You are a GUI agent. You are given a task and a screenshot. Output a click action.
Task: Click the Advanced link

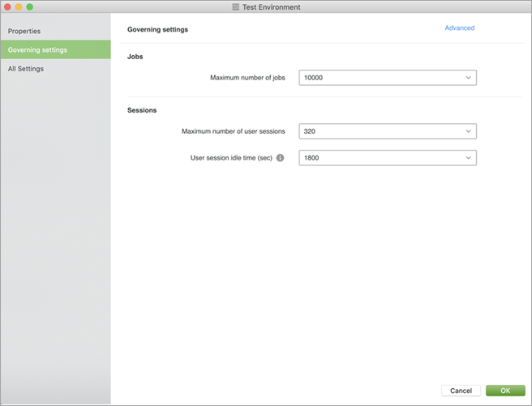click(x=459, y=28)
